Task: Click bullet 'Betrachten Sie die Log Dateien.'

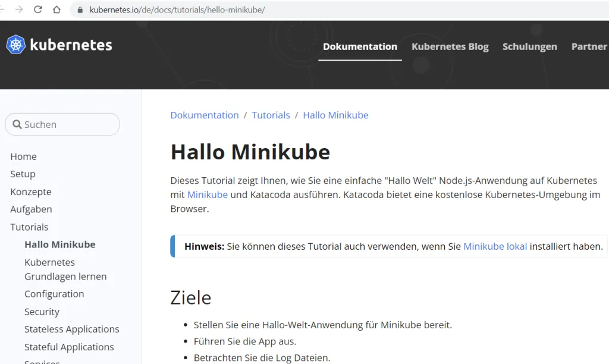Action: 262,358
